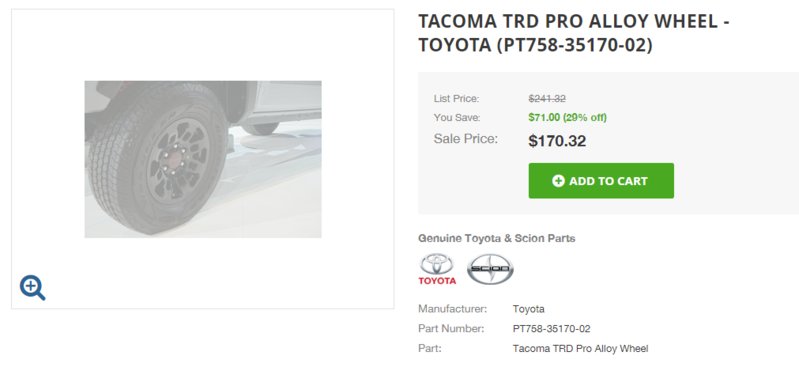Click the Sale Price label
Image resolution: width=799 pixels, height=367 pixels.
coord(466,139)
